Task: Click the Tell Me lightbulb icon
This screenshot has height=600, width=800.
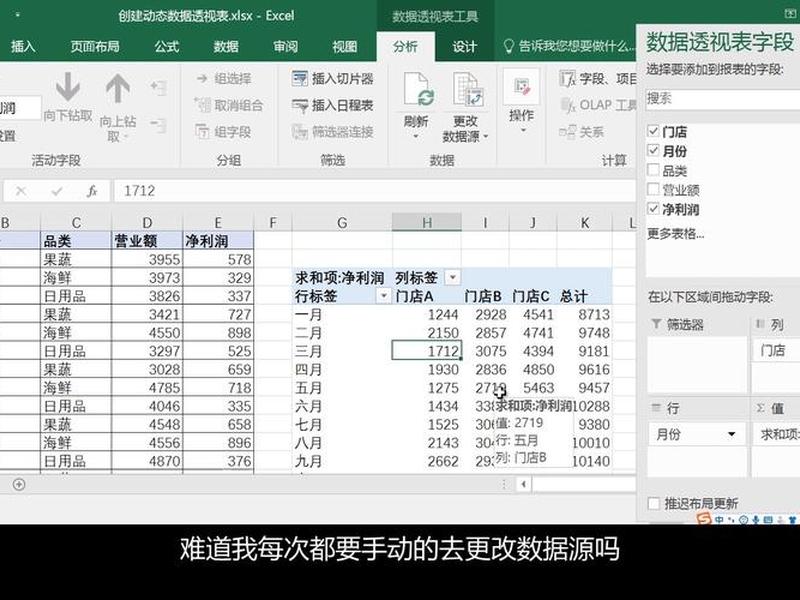Action: [x=508, y=46]
